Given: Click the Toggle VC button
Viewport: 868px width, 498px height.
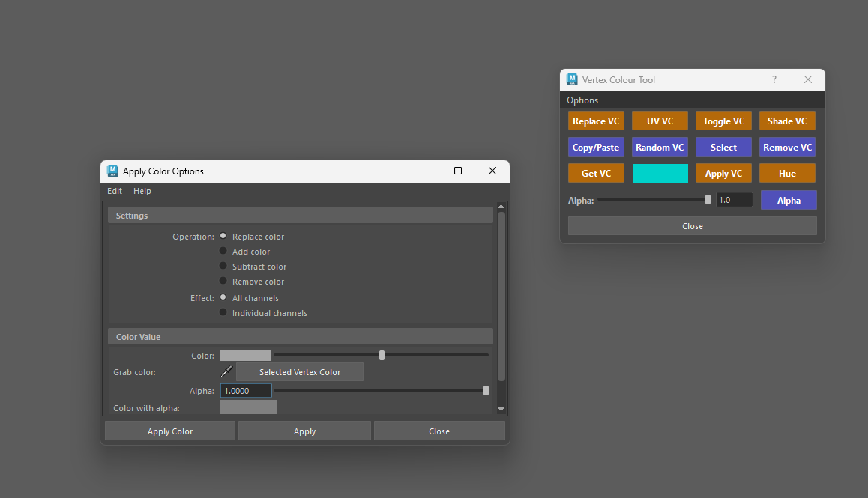Looking at the screenshot, I should click(723, 121).
